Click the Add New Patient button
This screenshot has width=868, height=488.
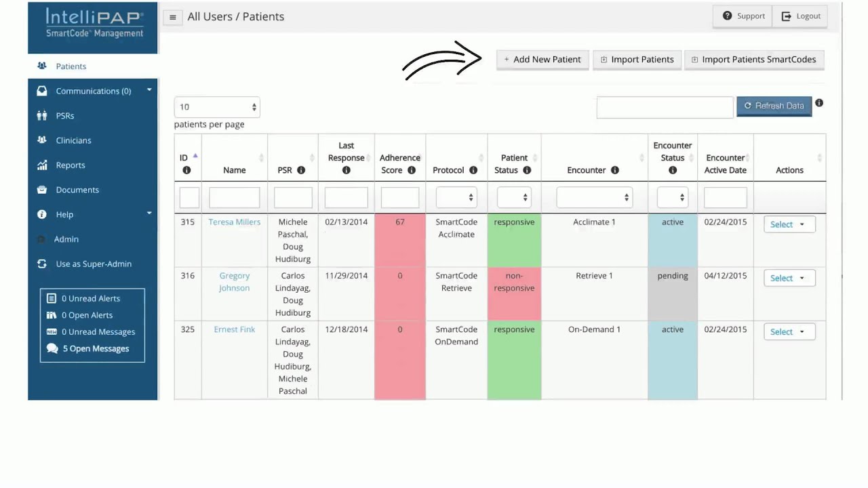point(542,60)
